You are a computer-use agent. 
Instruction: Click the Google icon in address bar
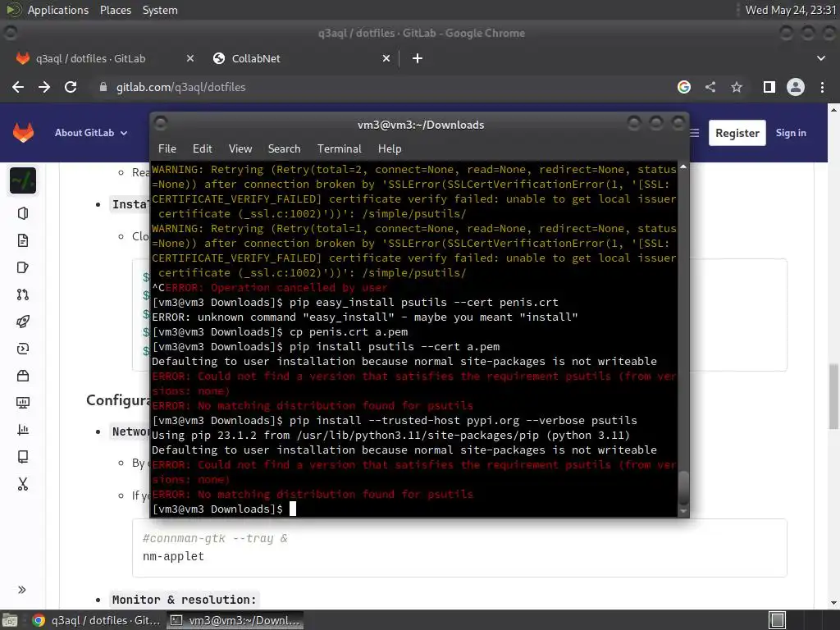683,87
